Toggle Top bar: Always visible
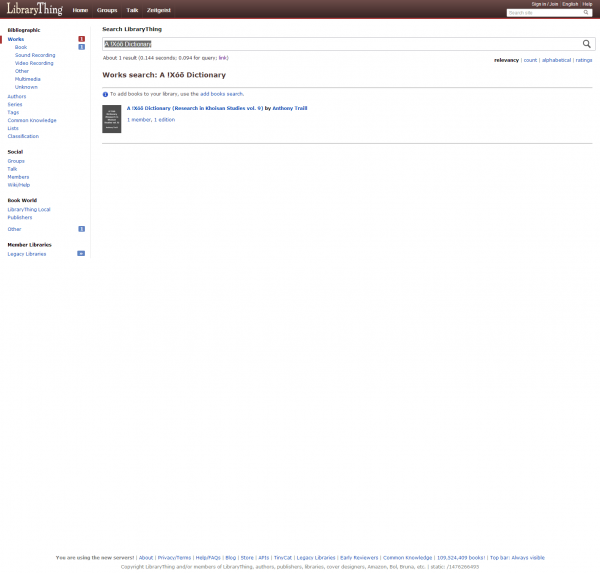The image size is (600, 573). (x=517, y=558)
